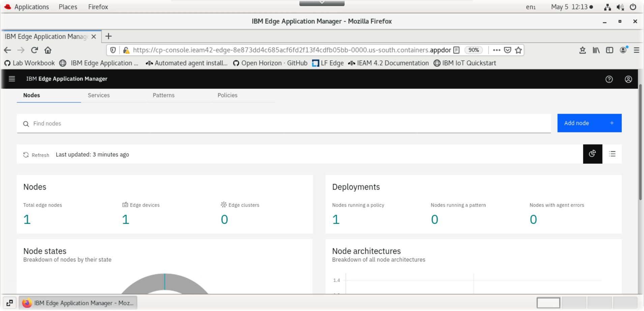
Task: Go forward with Firefox forward arrow
Action: tap(21, 50)
